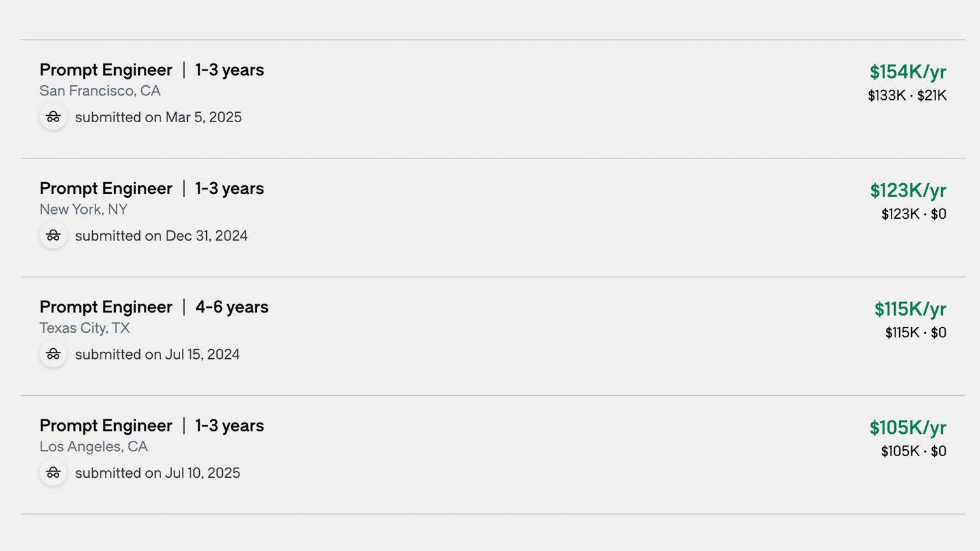Click the $105K · $0 salary breakdown
Screen dimensions: 980x551
tap(913, 451)
